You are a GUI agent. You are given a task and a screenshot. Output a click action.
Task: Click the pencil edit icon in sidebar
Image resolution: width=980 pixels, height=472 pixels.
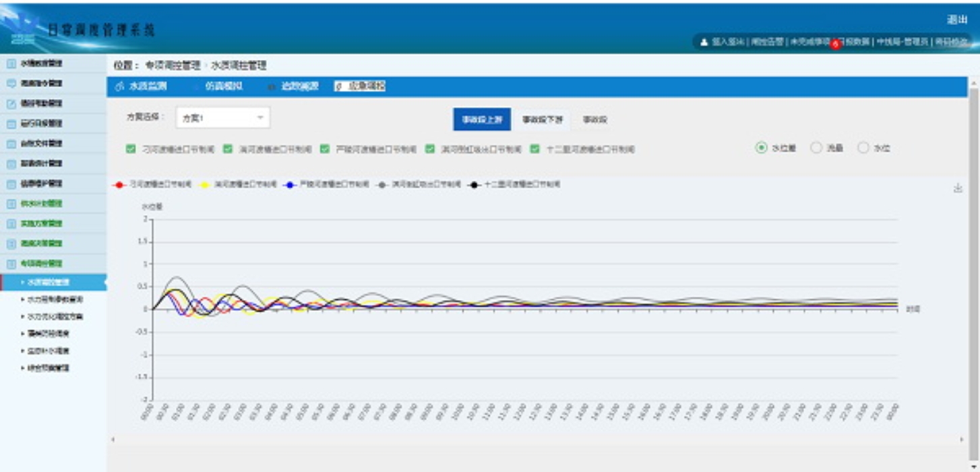[11, 104]
